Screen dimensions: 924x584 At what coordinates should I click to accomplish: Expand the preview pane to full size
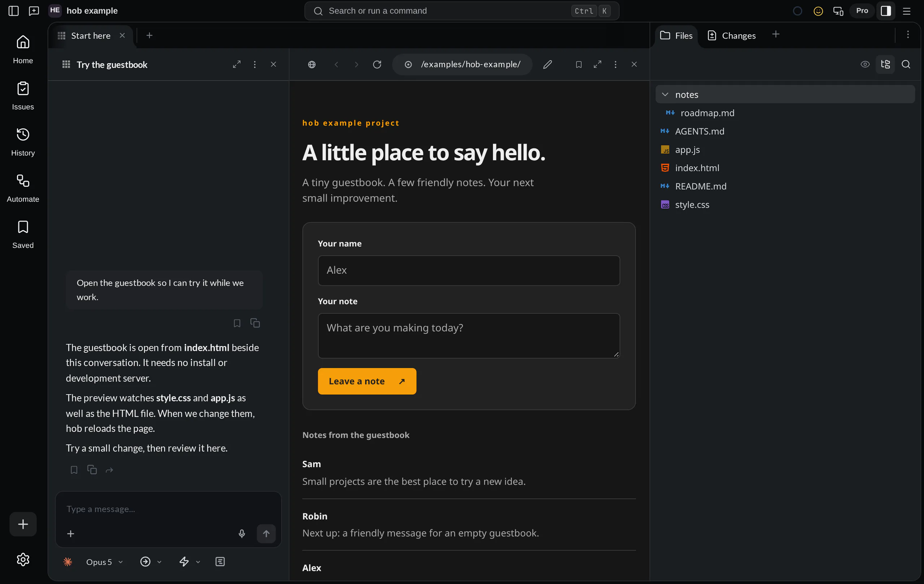(597, 65)
